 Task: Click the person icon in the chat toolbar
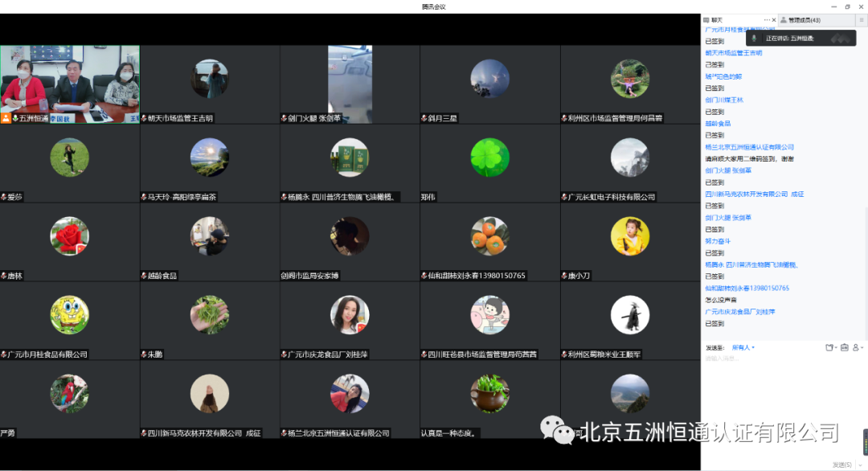point(855,347)
